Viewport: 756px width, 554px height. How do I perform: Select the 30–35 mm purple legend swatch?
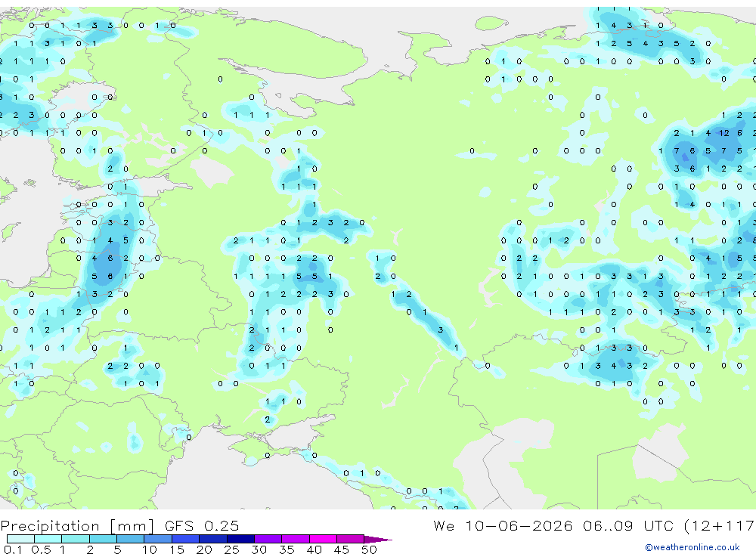coord(268,539)
